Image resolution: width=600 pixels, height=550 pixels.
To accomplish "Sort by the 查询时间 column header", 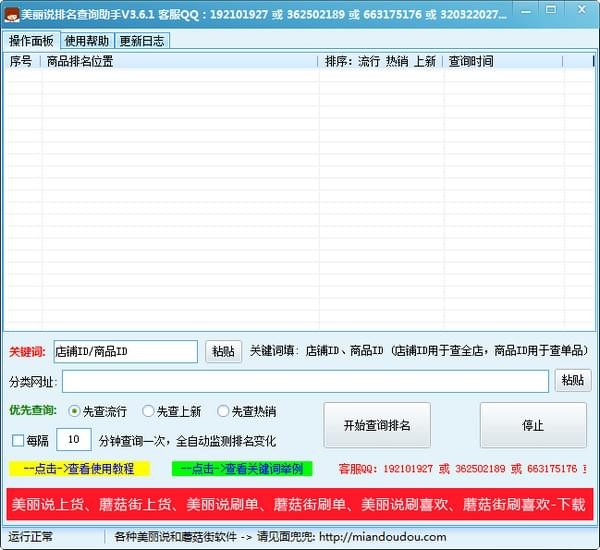I will click(503, 61).
